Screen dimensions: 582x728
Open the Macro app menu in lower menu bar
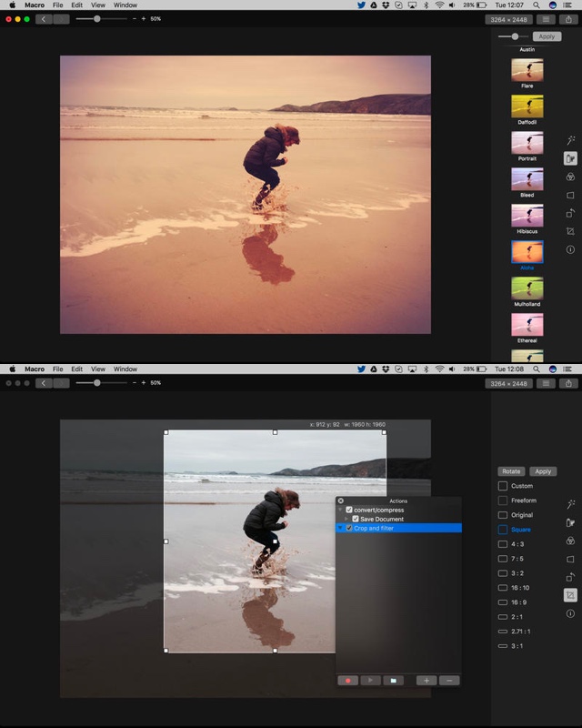click(35, 369)
